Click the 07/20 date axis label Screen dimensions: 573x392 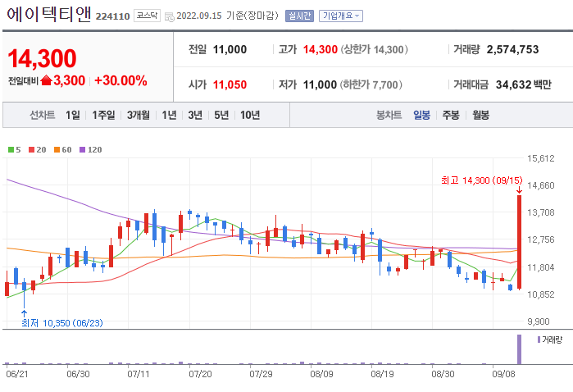200,374
